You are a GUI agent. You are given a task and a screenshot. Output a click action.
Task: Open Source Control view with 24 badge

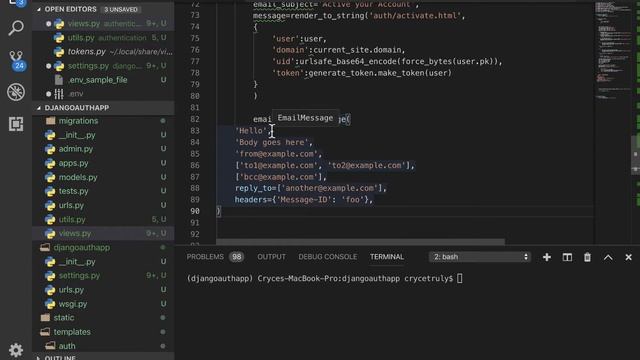16,60
